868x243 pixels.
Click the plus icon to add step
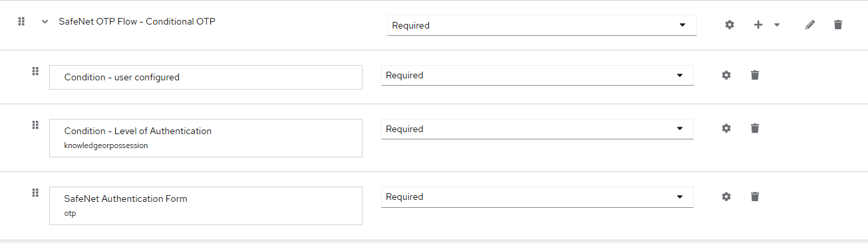point(758,25)
